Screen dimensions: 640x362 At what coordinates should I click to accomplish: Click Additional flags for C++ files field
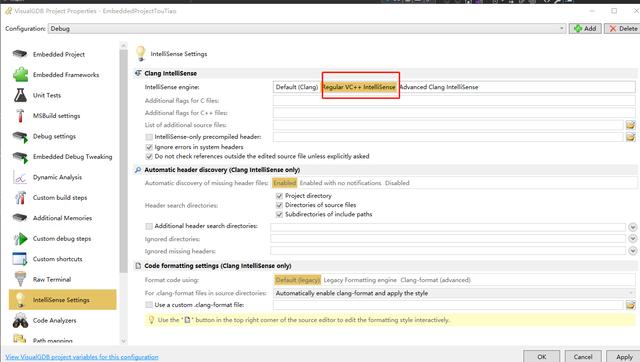(454, 113)
